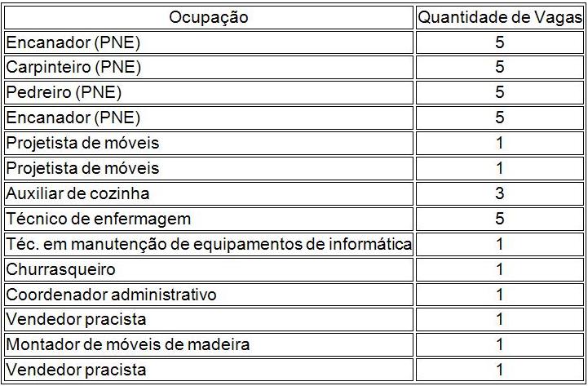588x386 pixels.
Task: Select the Carpinteiro (PNE) cell
Action: 74,68
